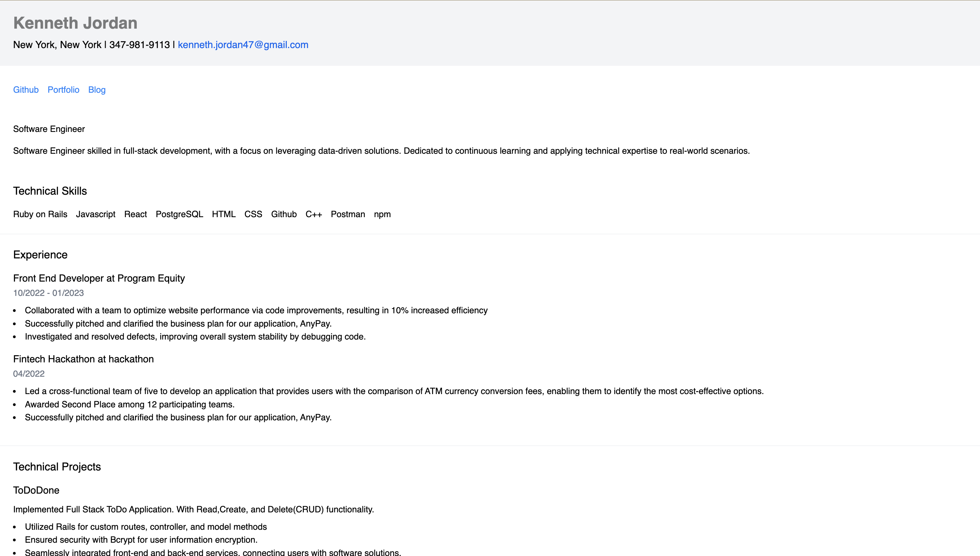Select the Kenneth Jordan name heading

point(75,22)
